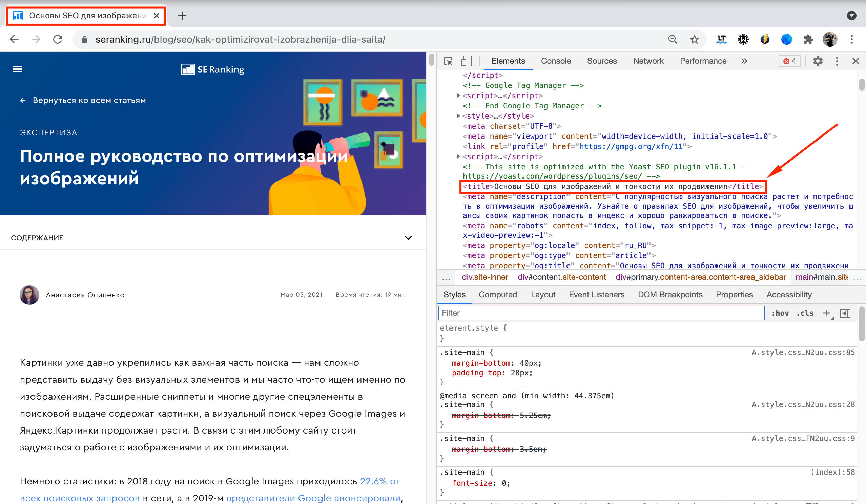
Task: Open the hamburger menu on SE Ranking site
Action: coord(18,69)
